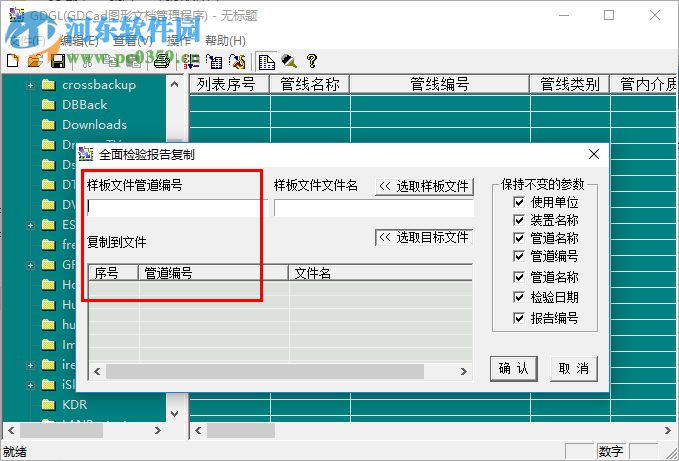Click the 选取样板文件 button

coord(424,187)
